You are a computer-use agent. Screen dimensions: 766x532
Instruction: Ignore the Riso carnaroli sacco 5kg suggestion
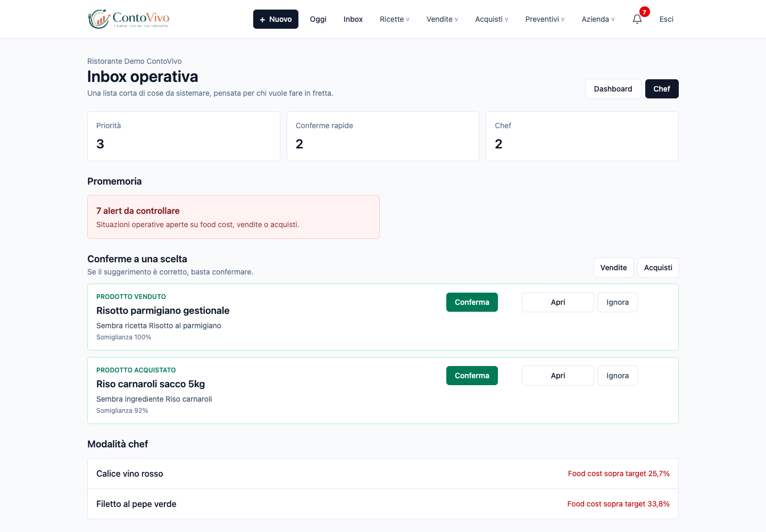point(618,376)
